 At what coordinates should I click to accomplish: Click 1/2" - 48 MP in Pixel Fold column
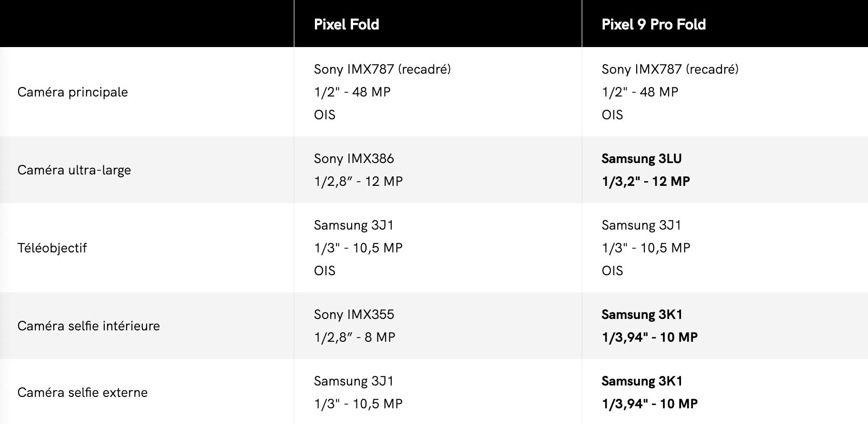(352, 92)
